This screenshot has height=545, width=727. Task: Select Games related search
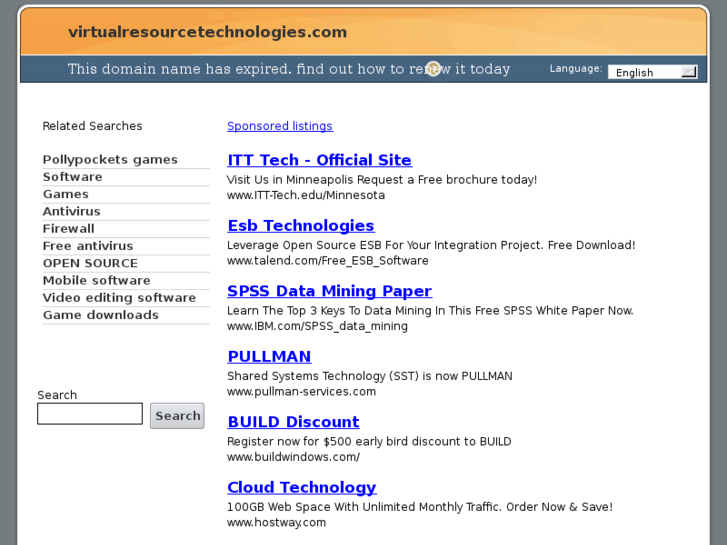tap(65, 194)
